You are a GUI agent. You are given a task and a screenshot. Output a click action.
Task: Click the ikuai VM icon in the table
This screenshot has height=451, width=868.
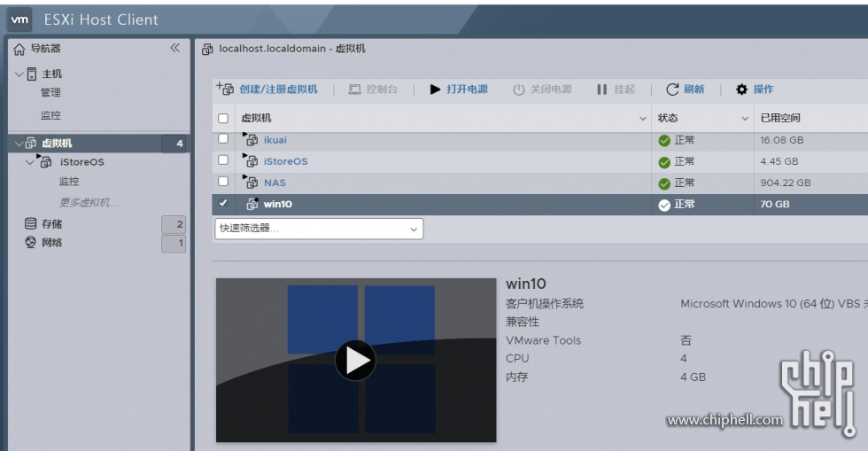tap(251, 140)
